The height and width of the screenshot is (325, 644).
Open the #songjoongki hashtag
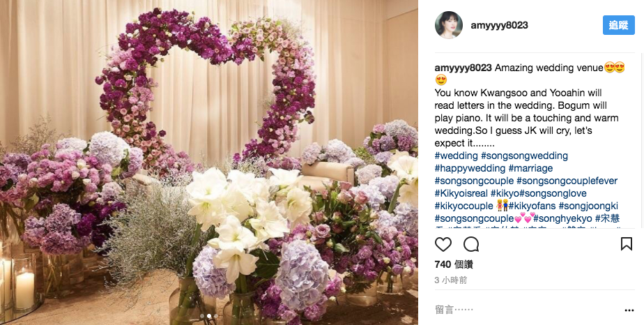(x=588, y=206)
